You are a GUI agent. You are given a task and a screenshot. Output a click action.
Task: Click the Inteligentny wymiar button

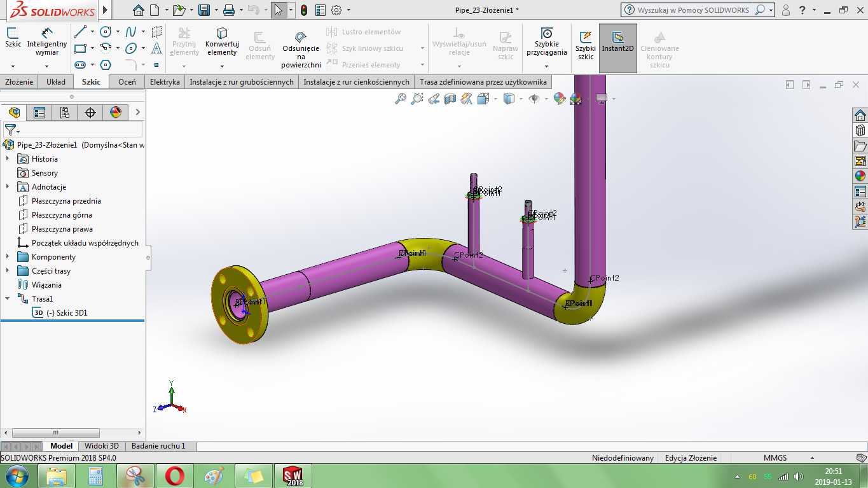point(47,41)
